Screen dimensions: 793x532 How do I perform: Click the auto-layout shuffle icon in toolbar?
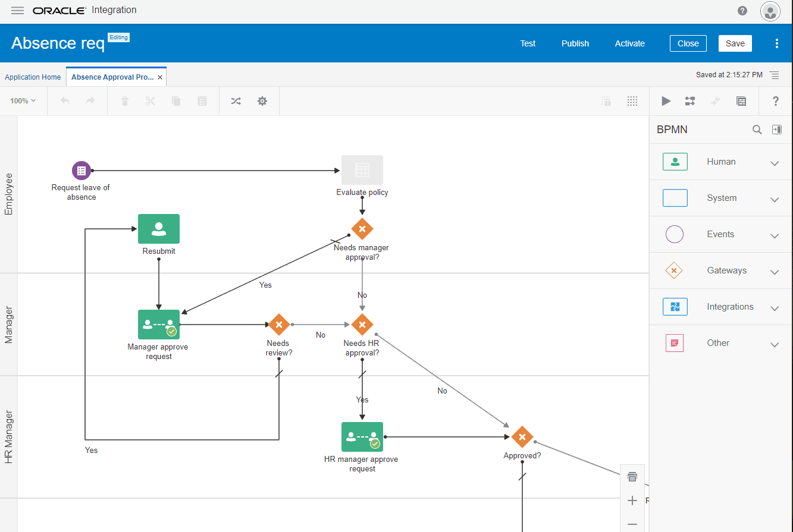[x=236, y=101]
